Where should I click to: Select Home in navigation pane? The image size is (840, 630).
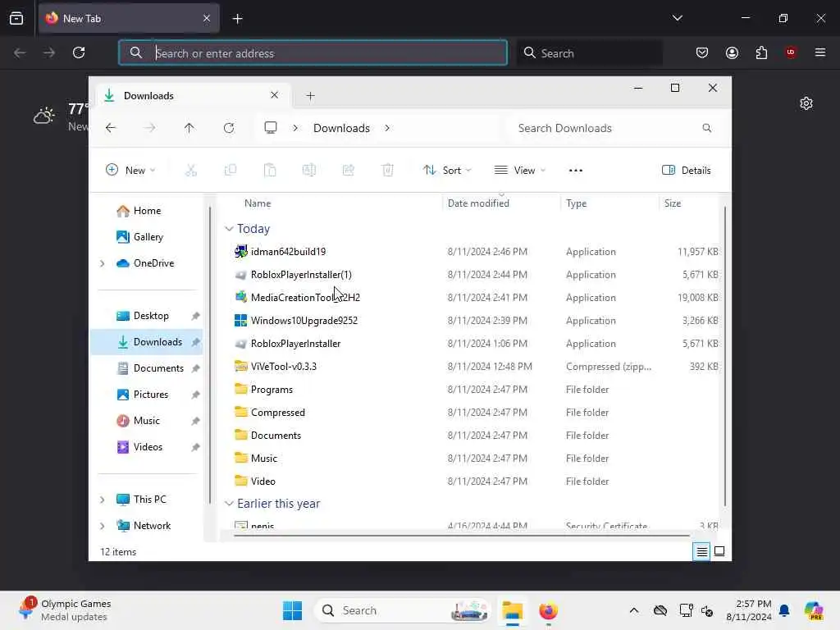(x=139, y=211)
